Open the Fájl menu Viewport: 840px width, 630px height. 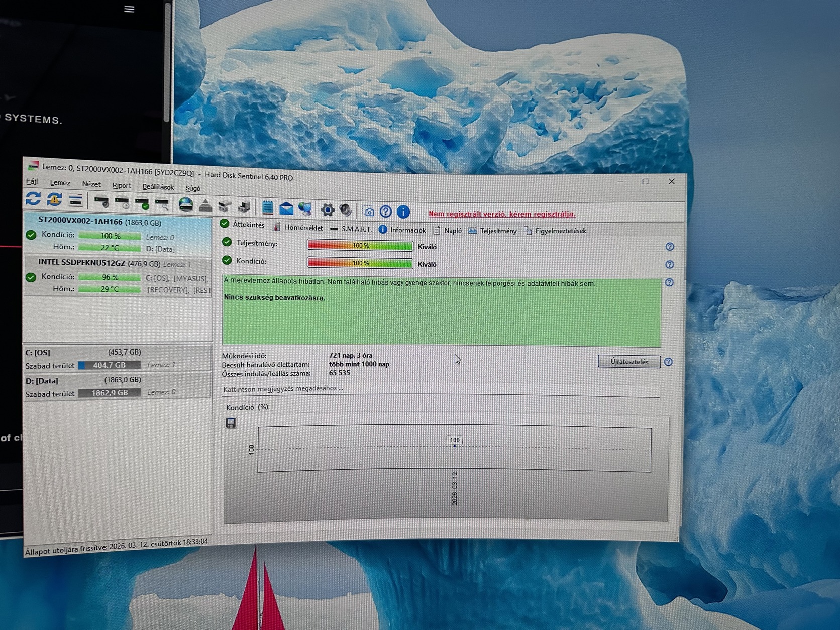(x=32, y=181)
